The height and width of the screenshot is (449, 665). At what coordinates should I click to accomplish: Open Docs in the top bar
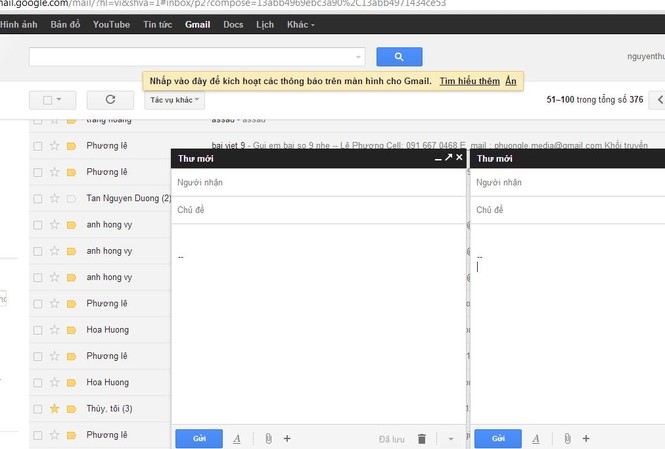click(233, 25)
